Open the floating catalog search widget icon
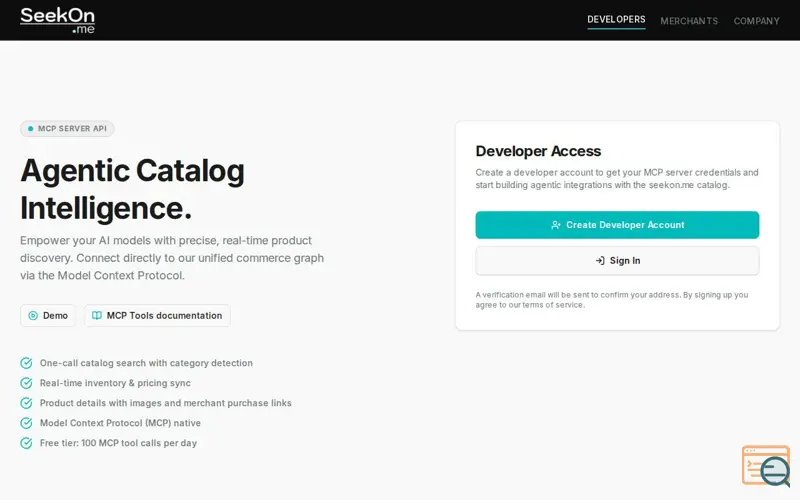 tap(766, 466)
